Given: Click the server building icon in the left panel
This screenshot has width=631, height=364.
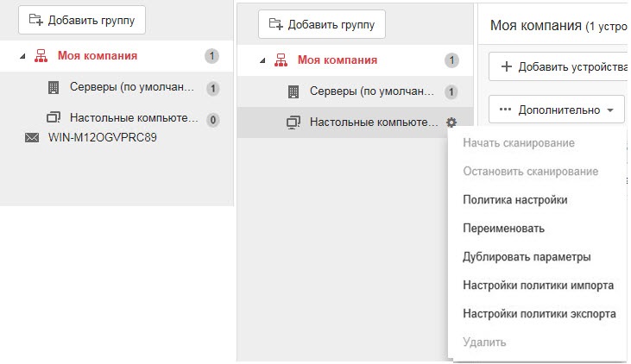Looking at the screenshot, I should click(x=53, y=88).
